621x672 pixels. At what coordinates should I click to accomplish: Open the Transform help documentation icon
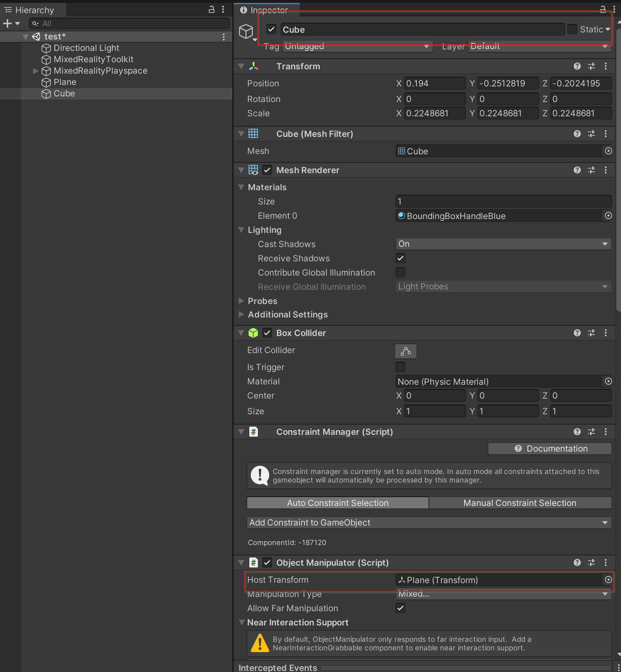pos(577,66)
